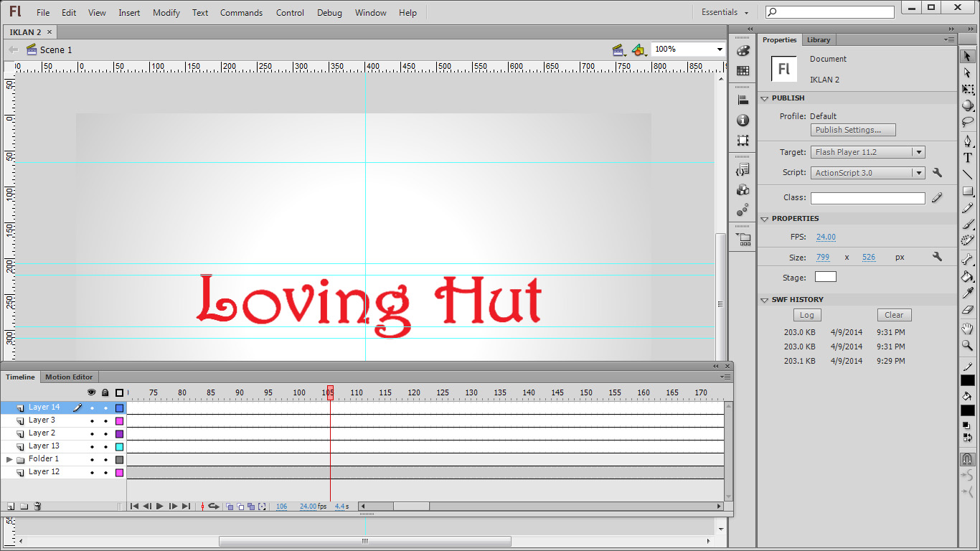
Task: Select the Line tool
Action: 967,174
